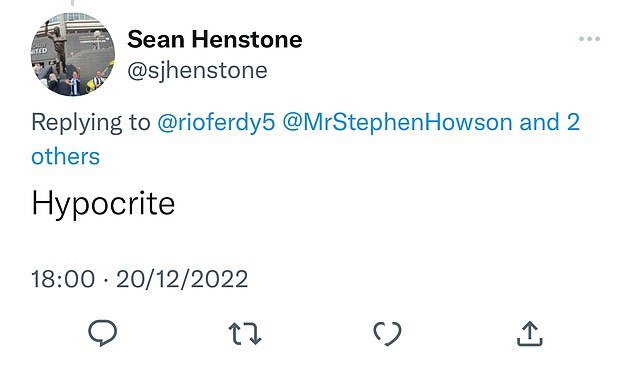Click the "Replying to" label
634x372 pixels.
(x=91, y=123)
